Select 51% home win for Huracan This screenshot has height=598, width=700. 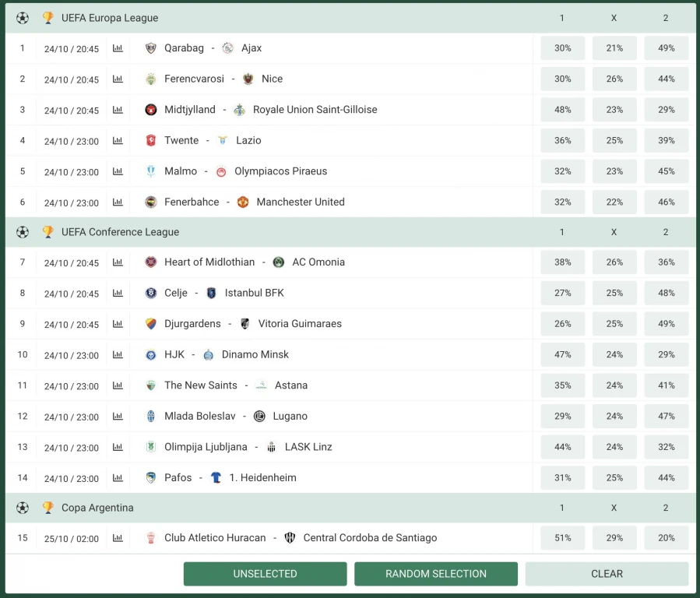click(562, 538)
